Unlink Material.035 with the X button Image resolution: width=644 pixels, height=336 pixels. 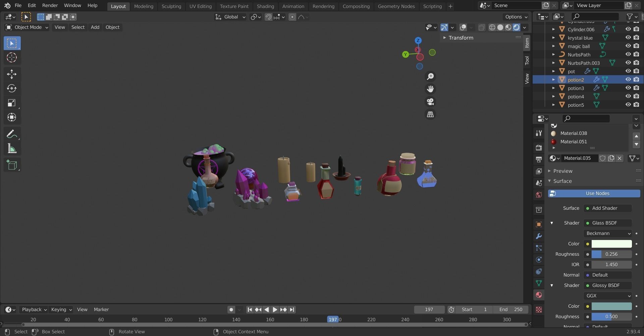pyautogui.click(x=620, y=158)
